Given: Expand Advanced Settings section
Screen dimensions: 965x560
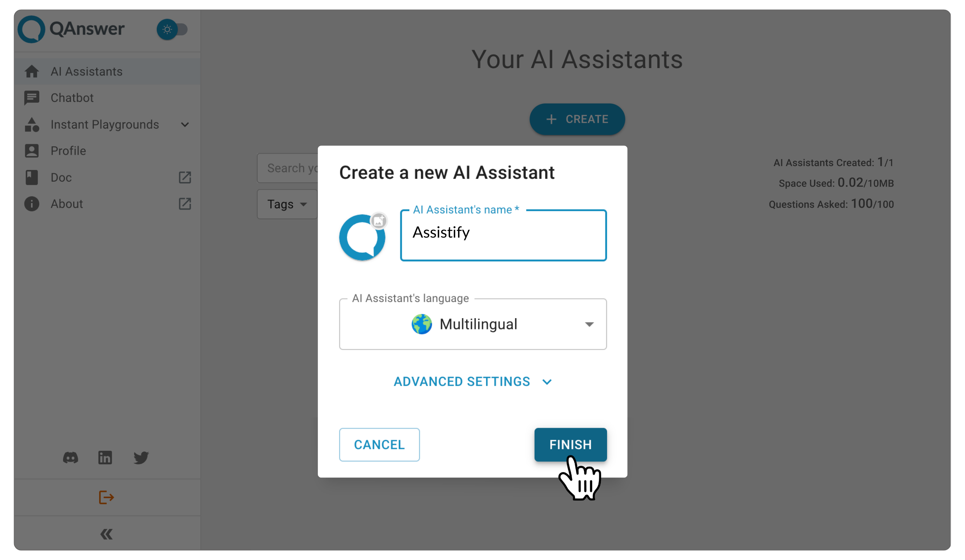Looking at the screenshot, I should [473, 381].
